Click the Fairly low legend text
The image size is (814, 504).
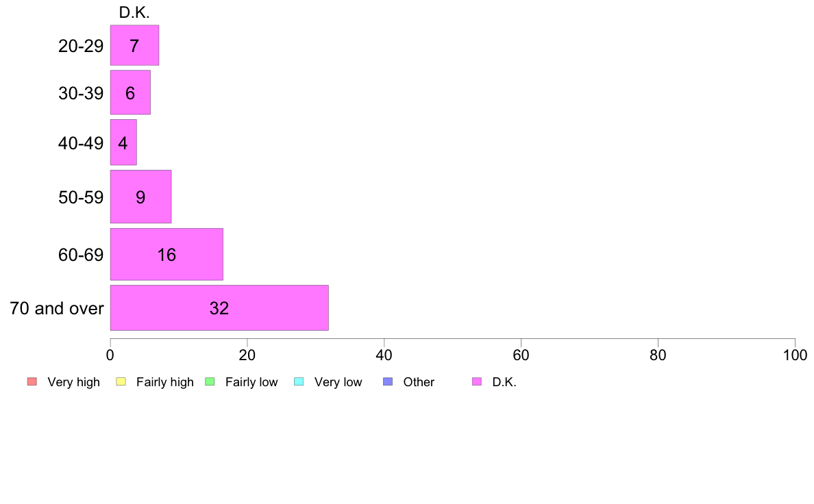tap(251, 382)
